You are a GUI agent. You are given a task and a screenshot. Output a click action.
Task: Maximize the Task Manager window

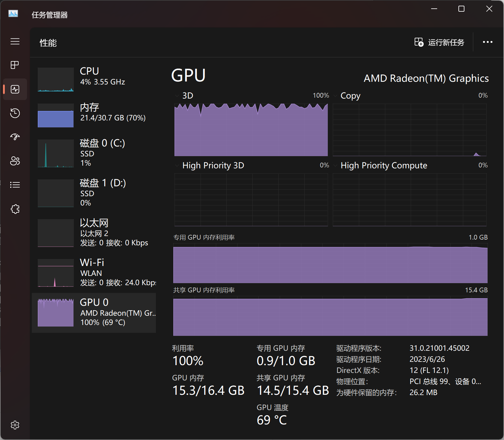click(461, 9)
